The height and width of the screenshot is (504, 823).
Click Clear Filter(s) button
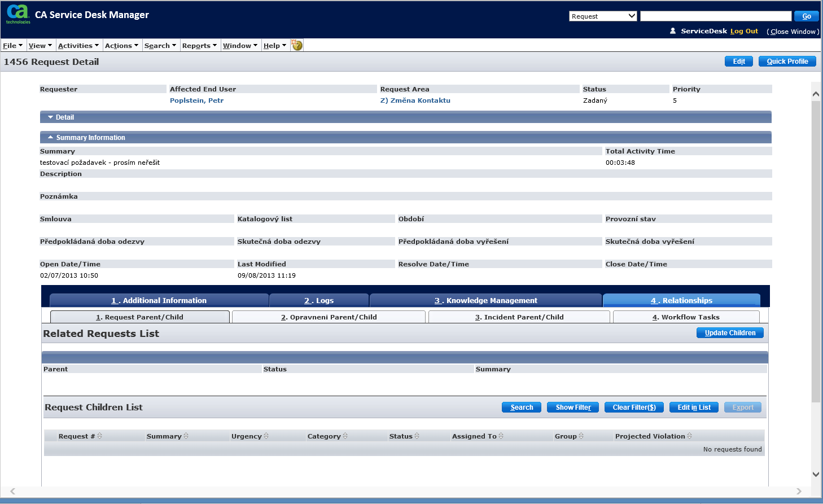pyautogui.click(x=634, y=407)
